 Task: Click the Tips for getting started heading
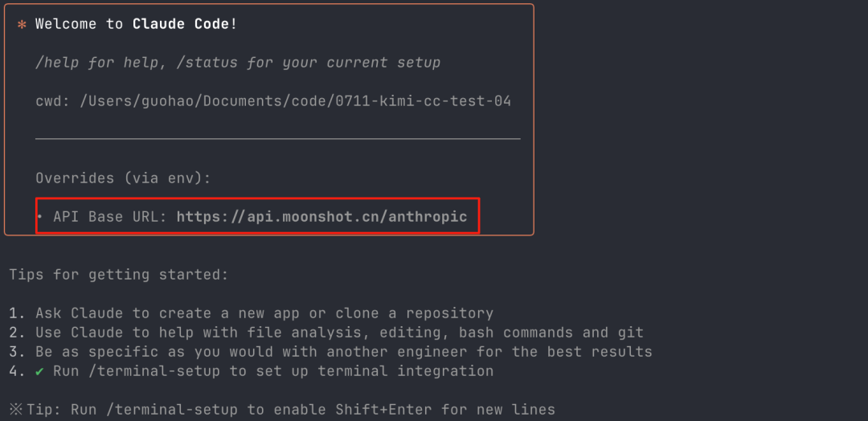pos(118,275)
